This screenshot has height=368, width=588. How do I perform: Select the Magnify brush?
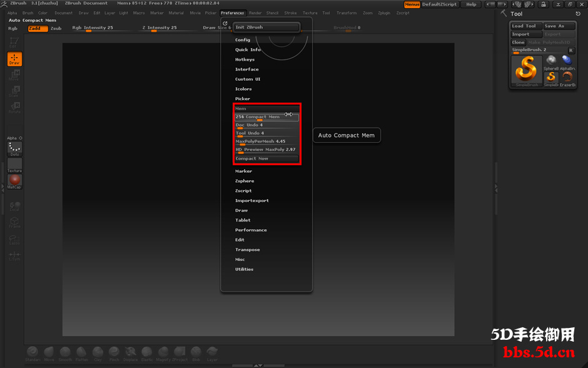(163, 354)
